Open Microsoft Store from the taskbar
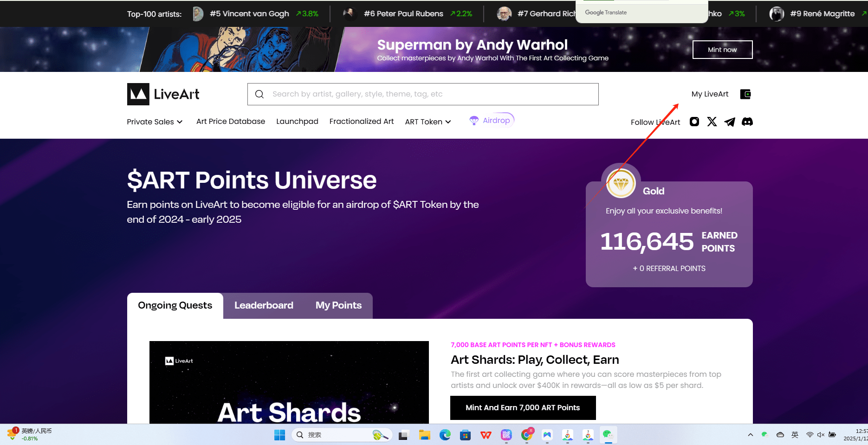 pyautogui.click(x=466, y=435)
